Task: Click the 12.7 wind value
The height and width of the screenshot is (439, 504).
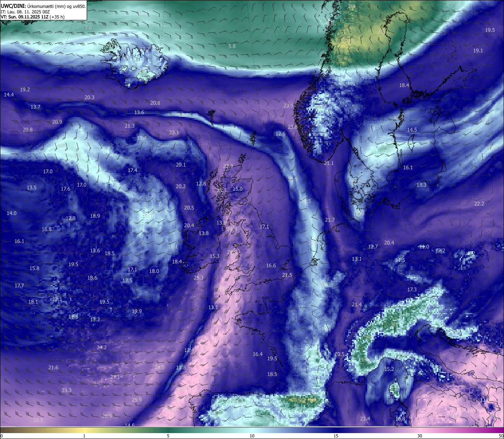Action: pos(373,246)
